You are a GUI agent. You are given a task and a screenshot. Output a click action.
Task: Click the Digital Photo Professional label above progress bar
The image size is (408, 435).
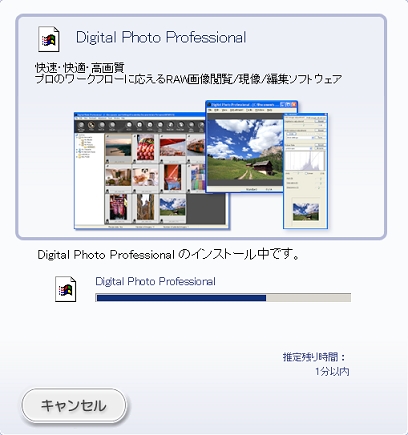click(x=155, y=281)
